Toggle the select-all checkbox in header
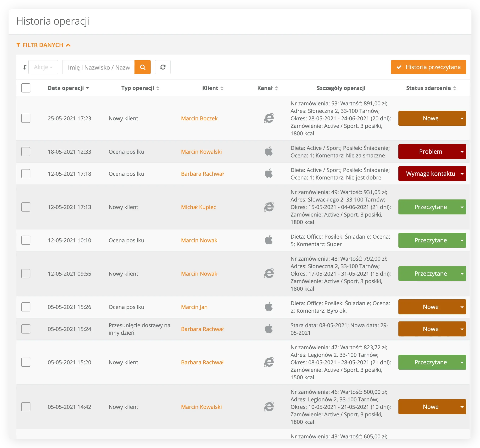Viewport: 480px width, 448px height. click(x=26, y=88)
